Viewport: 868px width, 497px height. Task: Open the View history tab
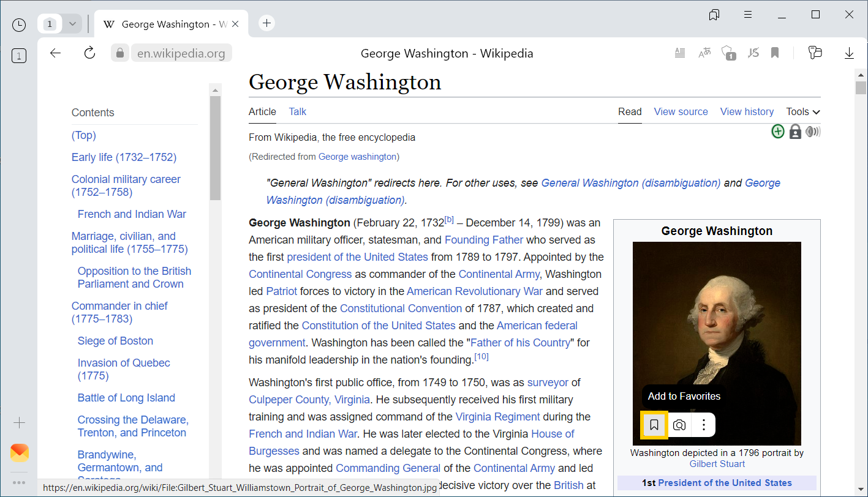click(x=747, y=111)
